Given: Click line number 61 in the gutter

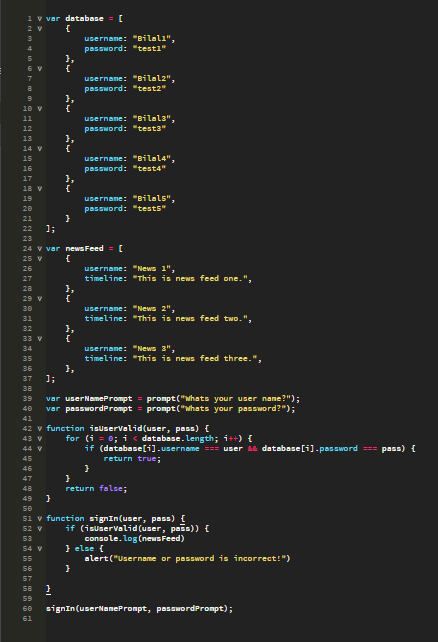Looking at the screenshot, I should coord(27,619).
